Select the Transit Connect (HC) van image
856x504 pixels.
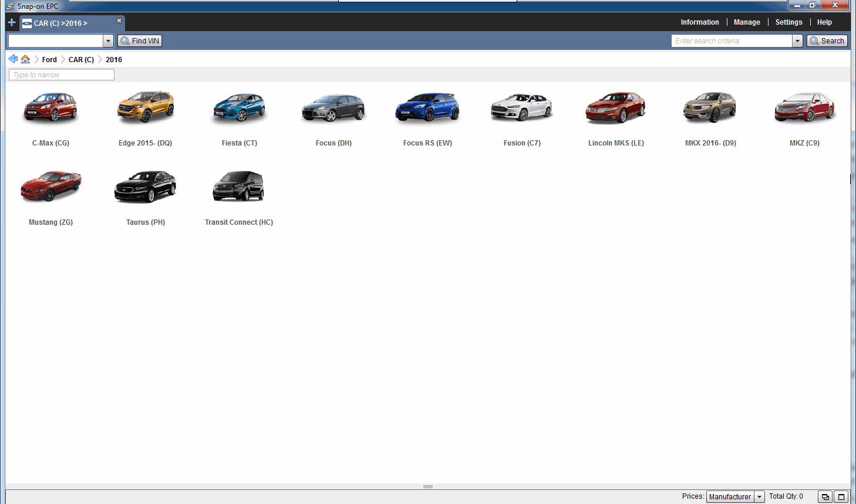click(239, 187)
